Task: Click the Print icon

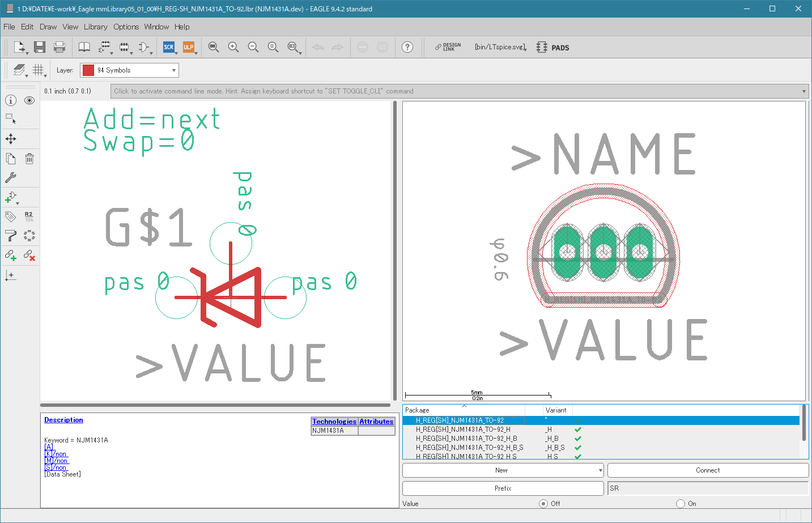Action: click(x=59, y=47)
